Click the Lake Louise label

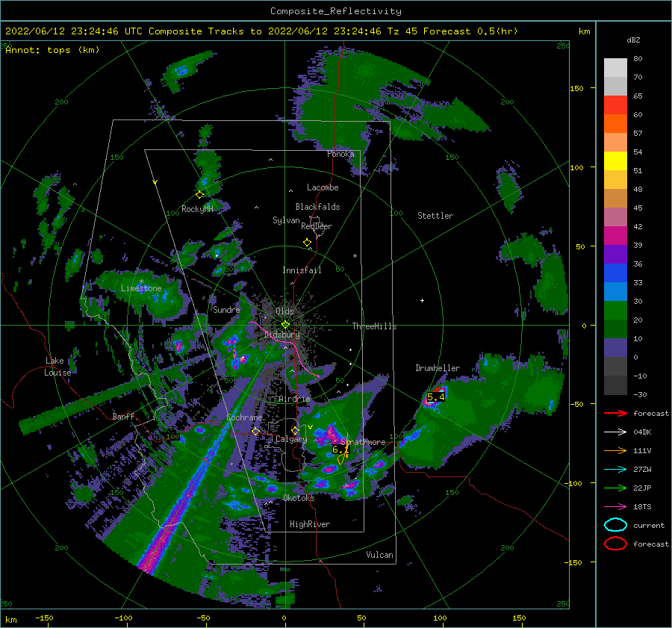[57, 367]
